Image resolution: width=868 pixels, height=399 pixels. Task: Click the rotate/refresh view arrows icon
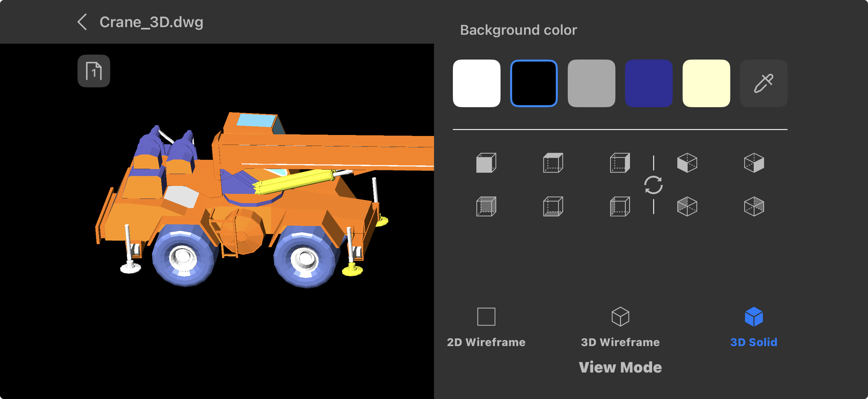(653, 185)
